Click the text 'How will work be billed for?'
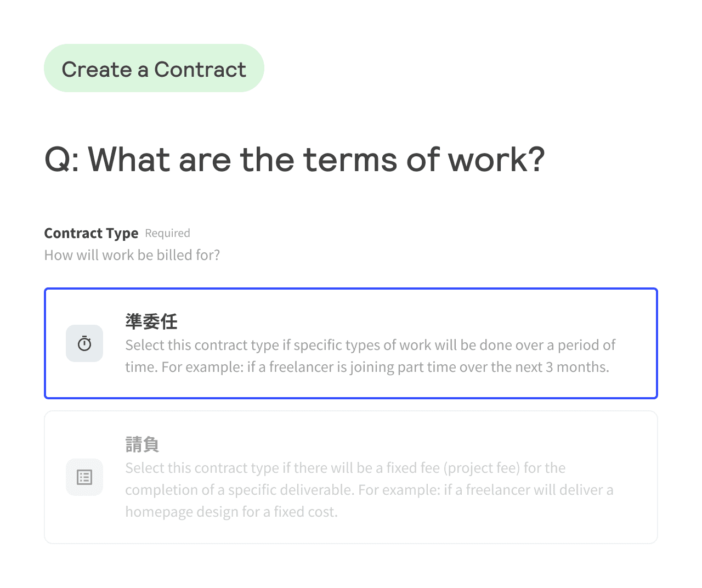This screenshot has width=702, height=588. click(x=132, y=255)
